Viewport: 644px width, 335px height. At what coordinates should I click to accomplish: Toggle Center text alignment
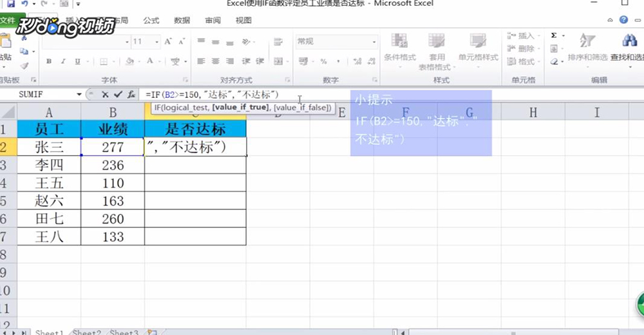click(215, 61)
